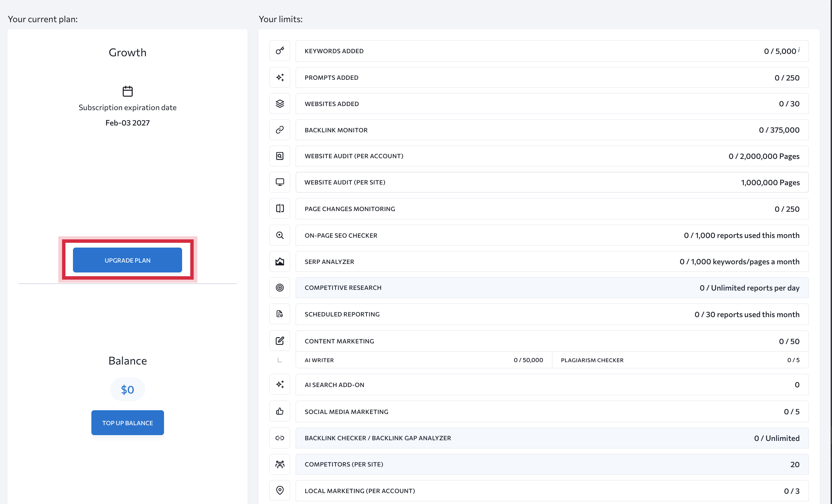Click the sparkle icon next to Prompts Added
Image resolution: width=832 pixels, height=504 pixels.
[280, 77]
